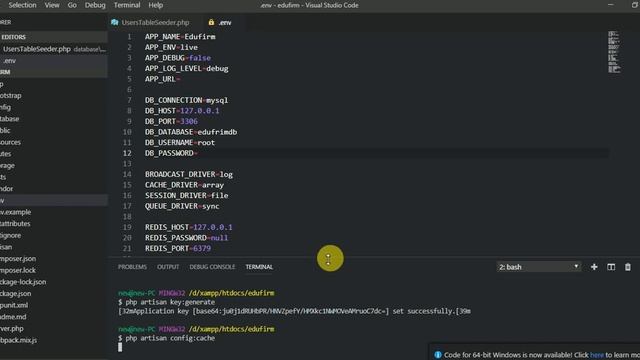
Task: Open .gitattributes file in explorer
Action: coord(15,224)
